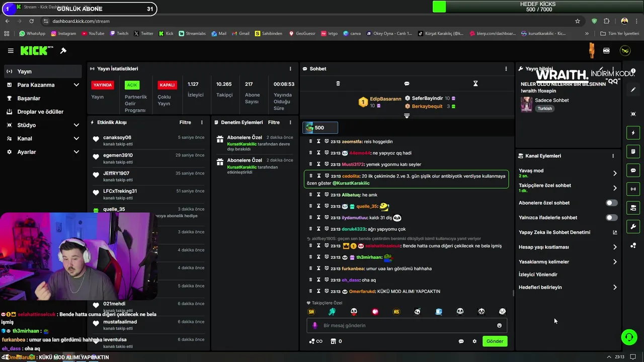Click the Turkish language tag

544,109
